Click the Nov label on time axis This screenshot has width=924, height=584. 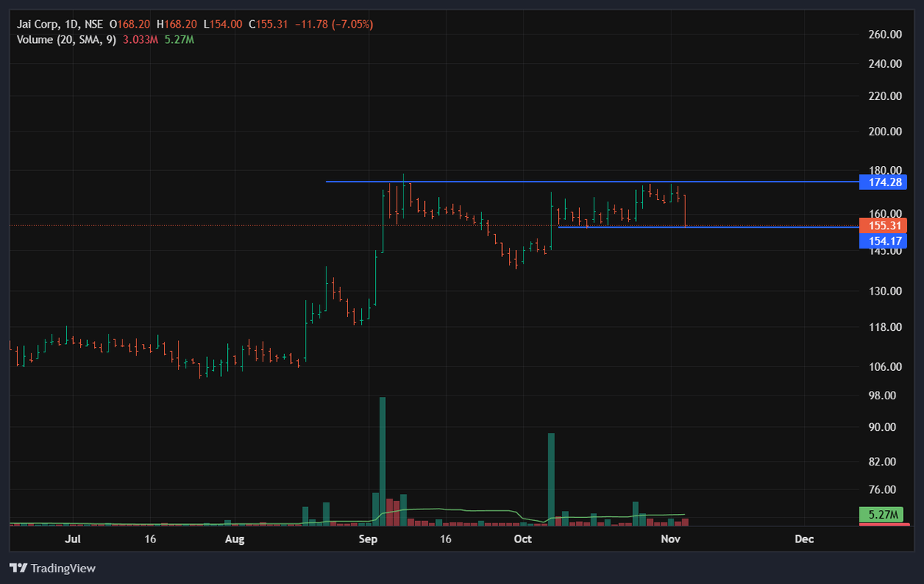pyautogui.click(x=671, y=539)
